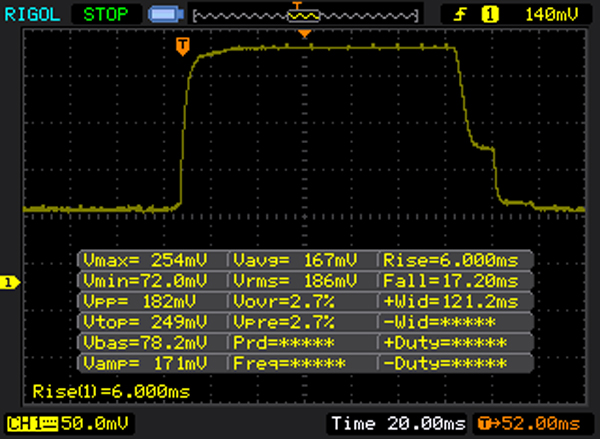Select the -Duty=***** measurement
The height and width of the screenshot is (439, 600).
[x=445, y=363]
